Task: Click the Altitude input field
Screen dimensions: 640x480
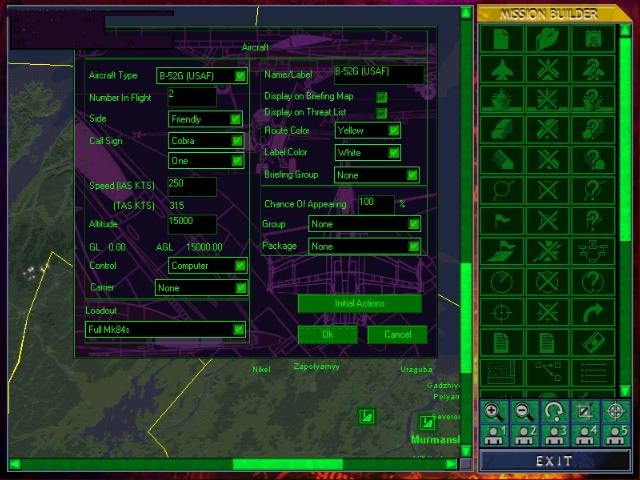Action: tap(192, 224)
